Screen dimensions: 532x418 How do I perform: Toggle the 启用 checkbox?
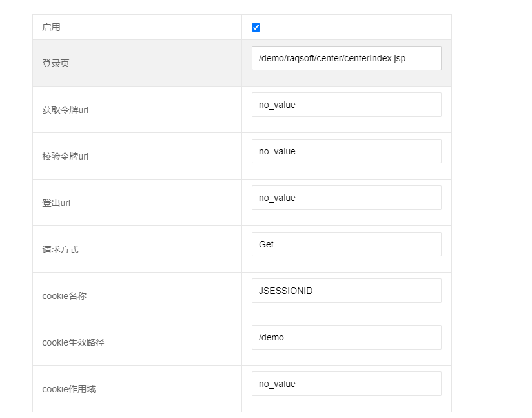click(x=256, y=28)
